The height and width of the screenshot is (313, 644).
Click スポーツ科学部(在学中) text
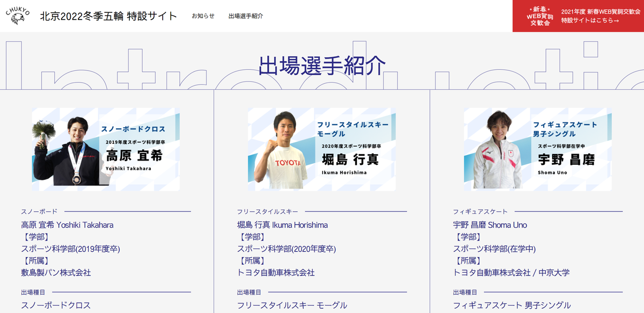pyautogui.click(x=494, y=249)
